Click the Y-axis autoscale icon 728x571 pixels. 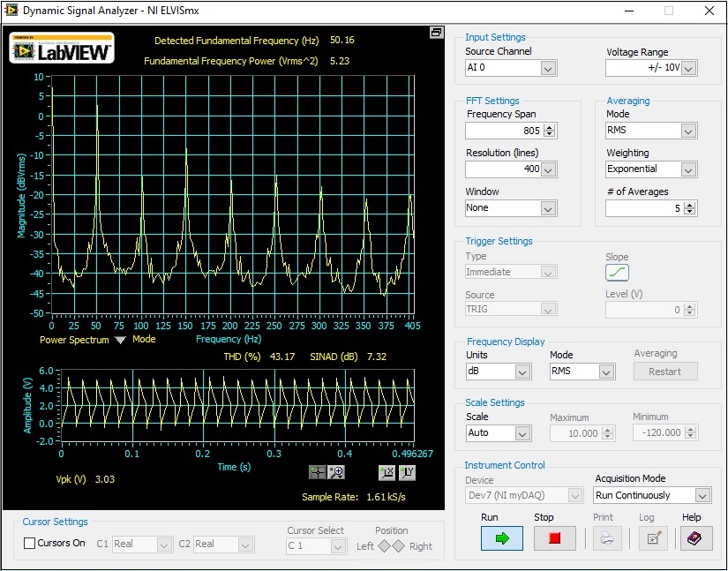(408, 472)
